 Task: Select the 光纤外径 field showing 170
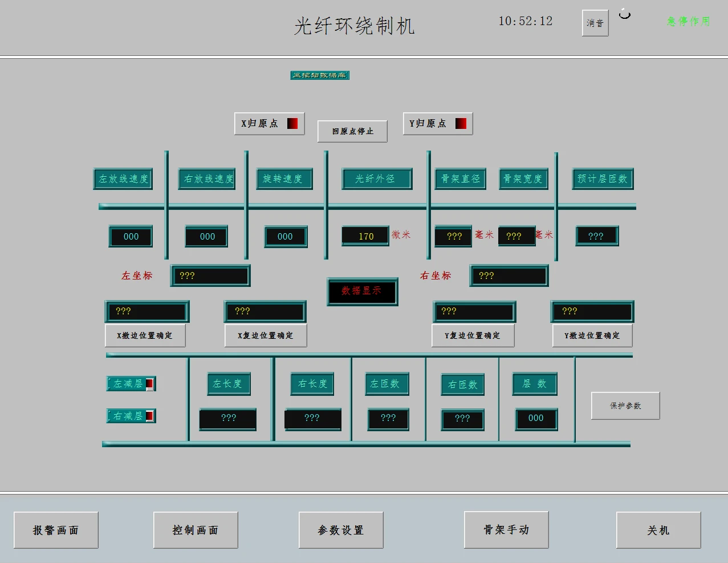point(366,236)
